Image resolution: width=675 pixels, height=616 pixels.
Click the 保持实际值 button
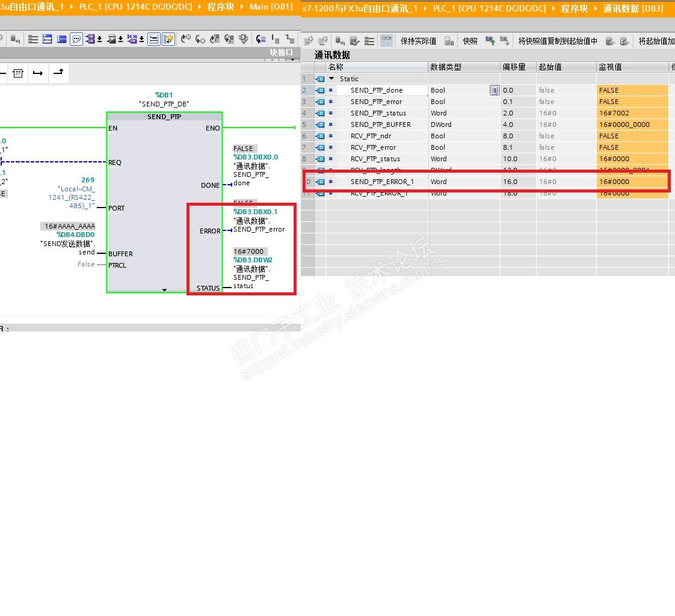coord(419,41)
